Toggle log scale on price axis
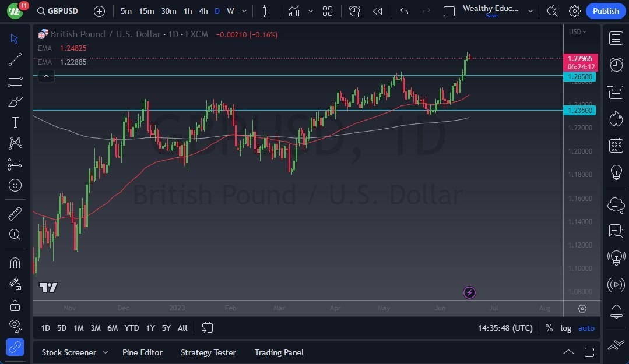Viewport: 629px width, 364px height. coord(565,328)
